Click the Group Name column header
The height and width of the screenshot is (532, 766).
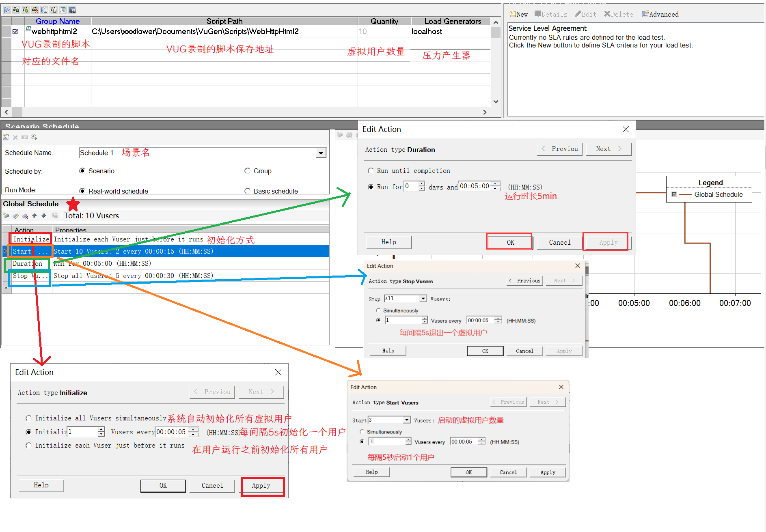[58, 21]
